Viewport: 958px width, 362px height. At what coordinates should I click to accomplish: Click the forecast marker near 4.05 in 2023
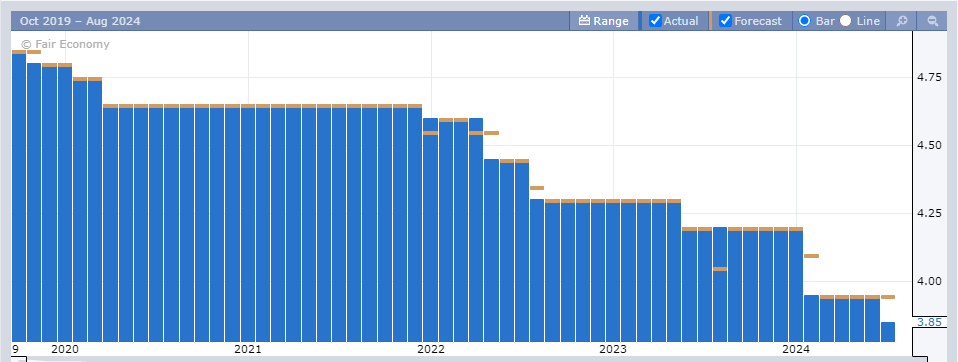(x=720, y=269)
